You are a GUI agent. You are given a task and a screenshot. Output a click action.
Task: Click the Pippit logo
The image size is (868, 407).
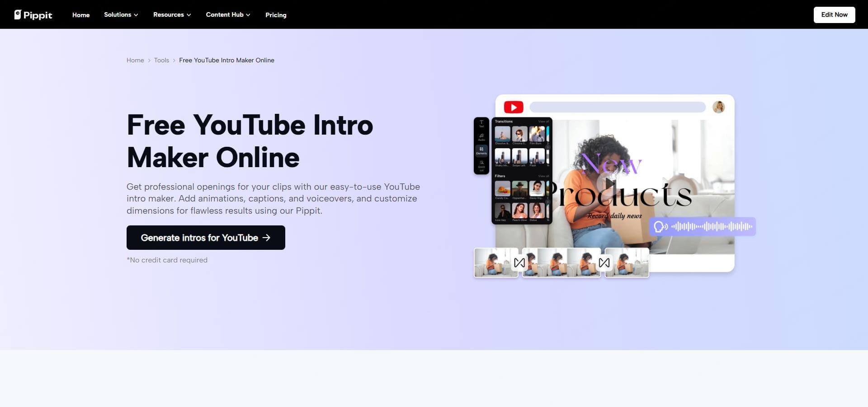tap(33, 14)
